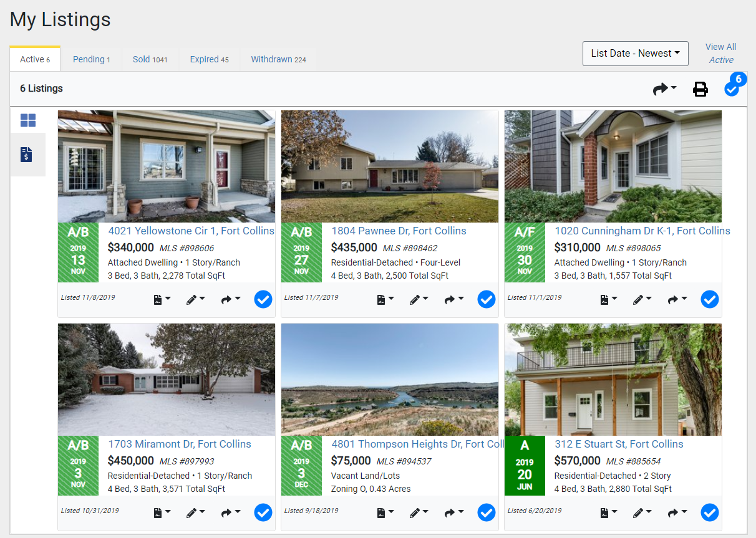This screenshot has width=756, height=538.
Task: Click share arrow icon for 1020 Cunningham Dr
Action: pyautogui.click(x=677, y=299)
